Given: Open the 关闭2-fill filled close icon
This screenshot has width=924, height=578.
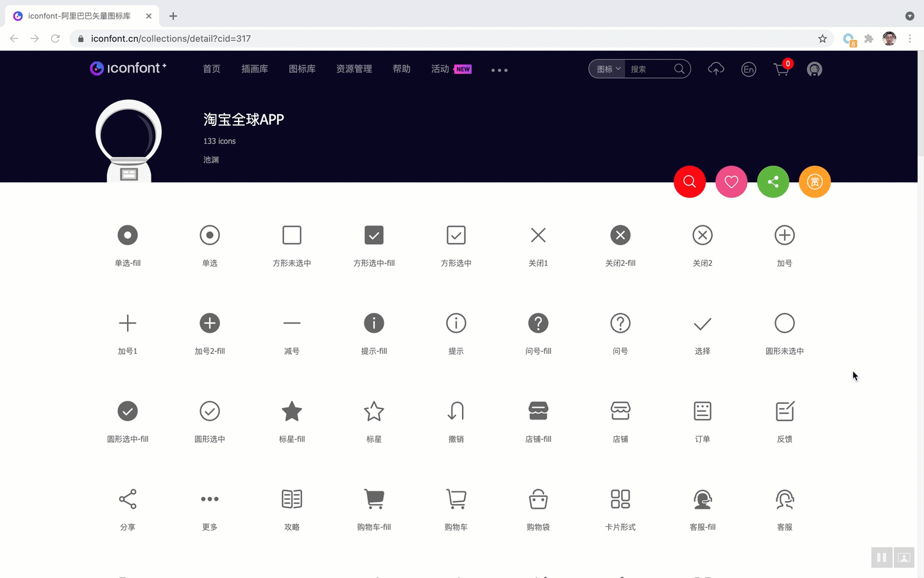Looking at the screenshot, I should (620, 235).
